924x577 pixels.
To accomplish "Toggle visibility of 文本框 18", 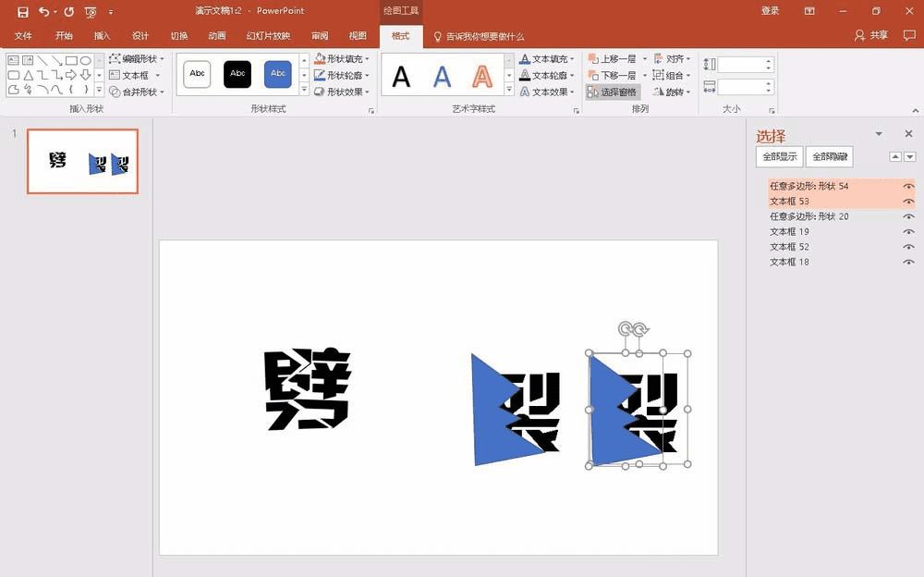I will point(908,263).
